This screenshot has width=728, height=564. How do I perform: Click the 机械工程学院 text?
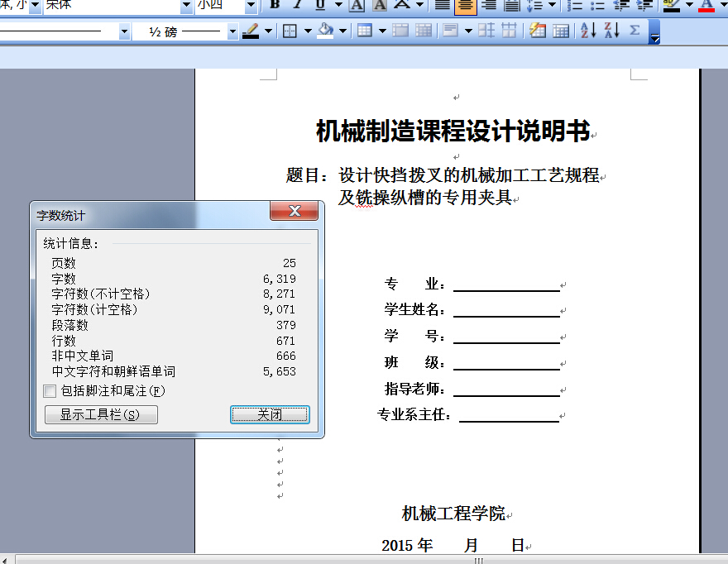(453, 514)
